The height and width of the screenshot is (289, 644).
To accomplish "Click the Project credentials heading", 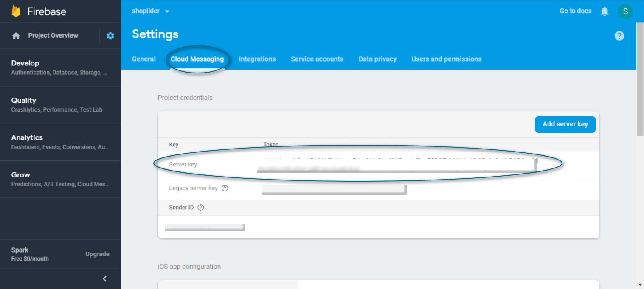I will [185, 98].
